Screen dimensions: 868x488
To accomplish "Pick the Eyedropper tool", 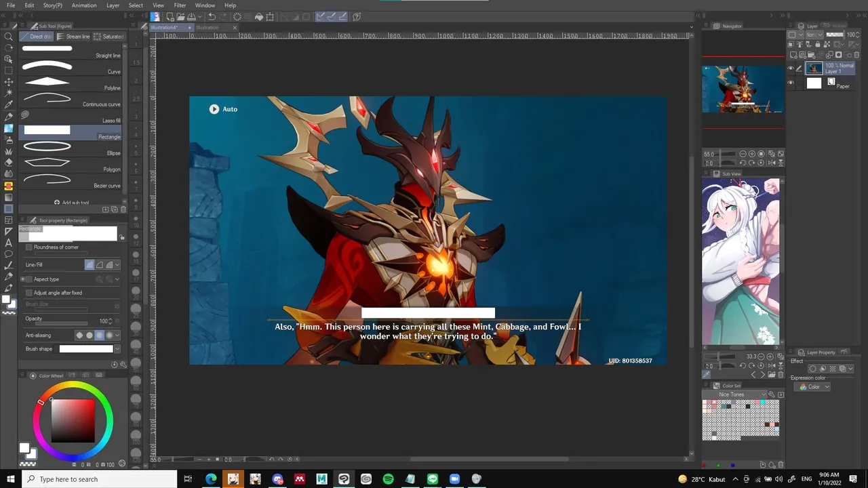I will [8, 104].
